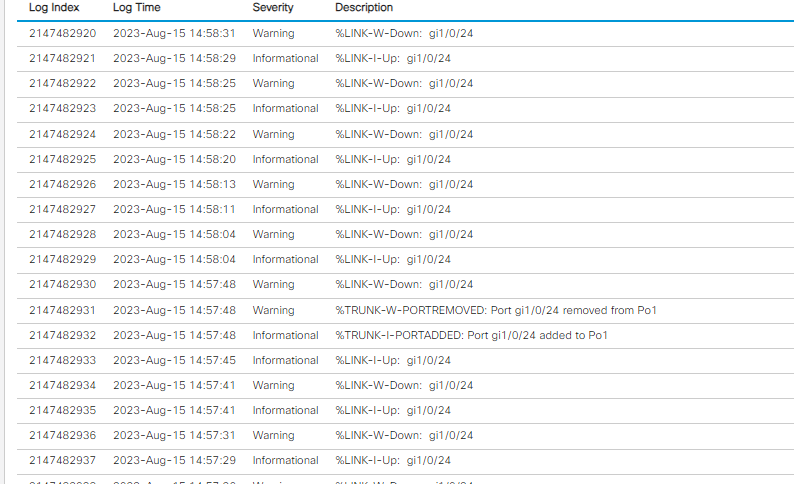This screenshot has height=484, width=794.
Task: Click the 14:57:45 timestamp
Action: [x=174, y=360]
